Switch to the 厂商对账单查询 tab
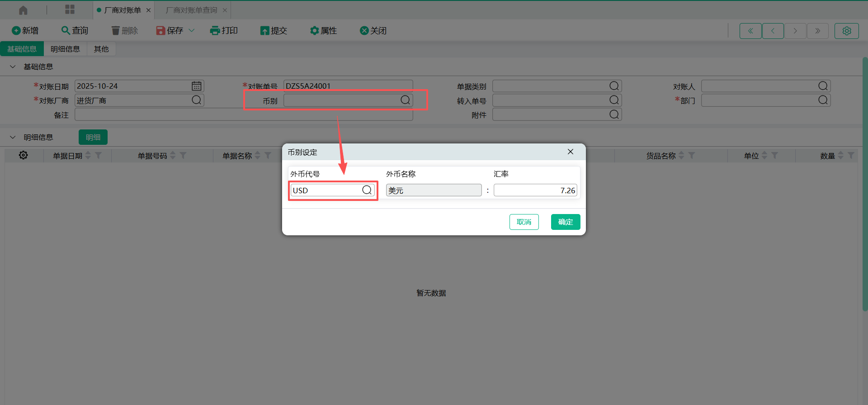Image resolution: width=868 pixels, height=405 pixels. point(191,10)
